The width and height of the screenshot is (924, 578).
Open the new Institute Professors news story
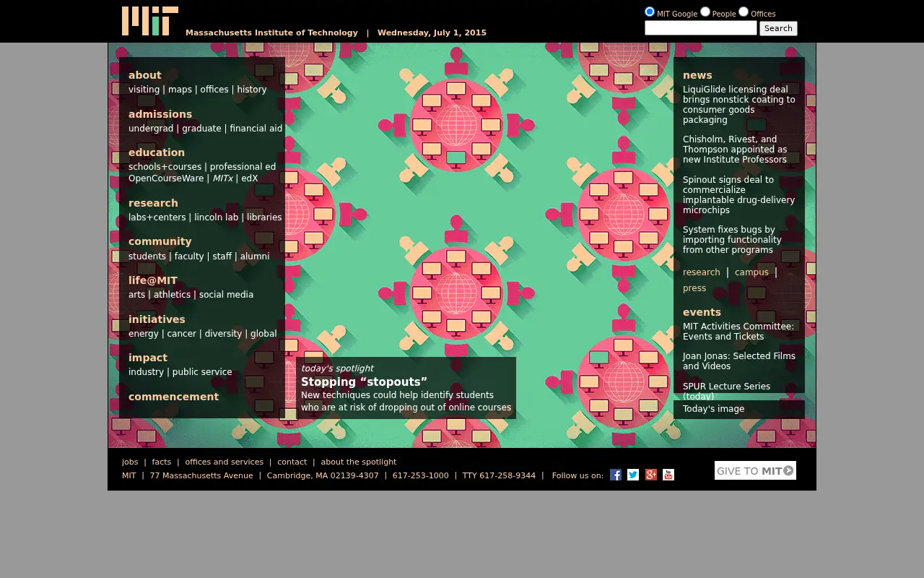click(735, 150)
